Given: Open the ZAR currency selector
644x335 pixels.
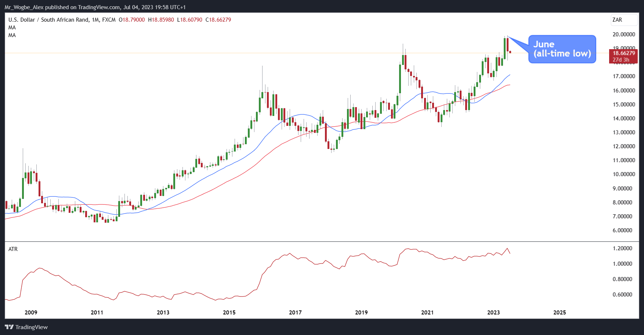Looking at the screenshot, I should pyautogui.click(x=624, y=20).
